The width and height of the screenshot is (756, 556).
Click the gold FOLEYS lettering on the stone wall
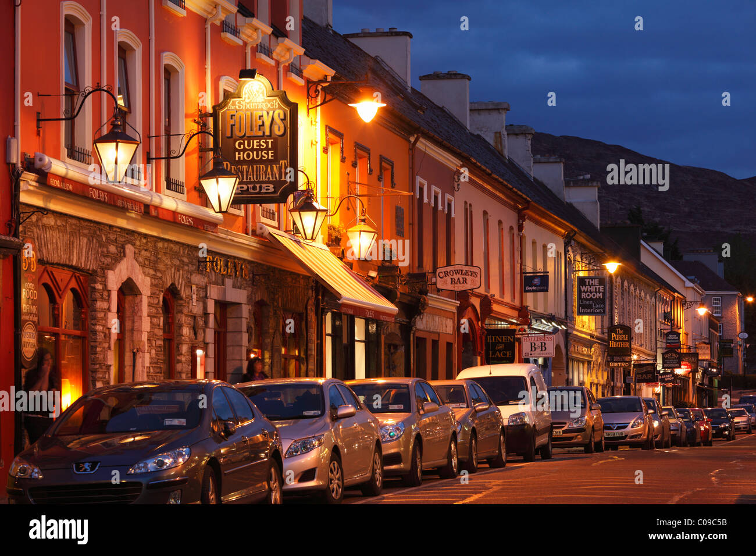(x=226, y=266)
